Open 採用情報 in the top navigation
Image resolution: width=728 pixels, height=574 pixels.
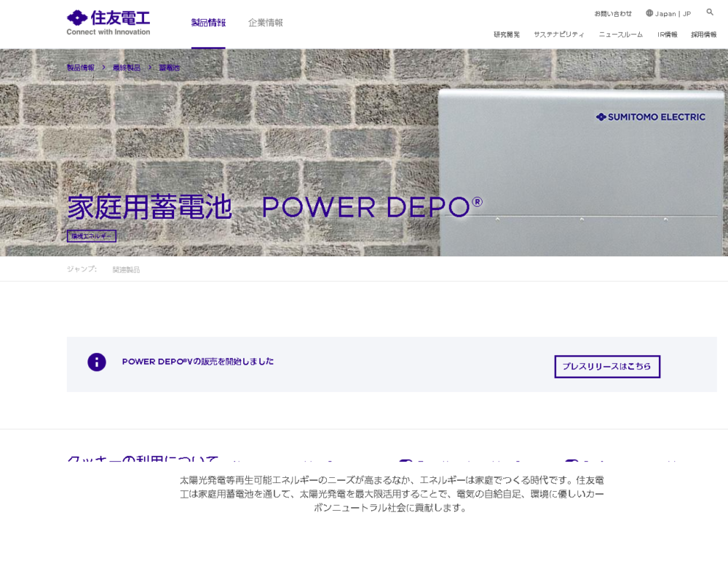[x=704, y=34]
